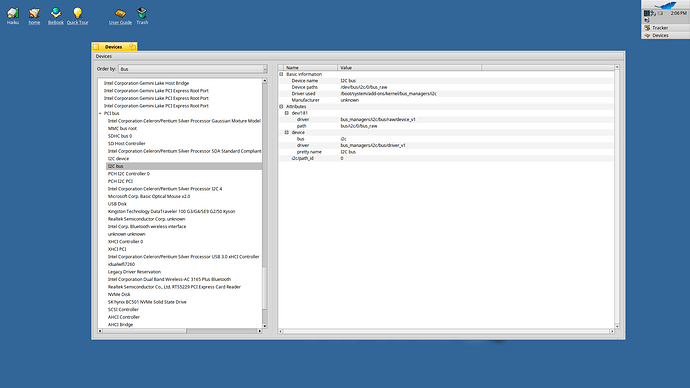Click the Device paths row

click(x=446, y=87)
